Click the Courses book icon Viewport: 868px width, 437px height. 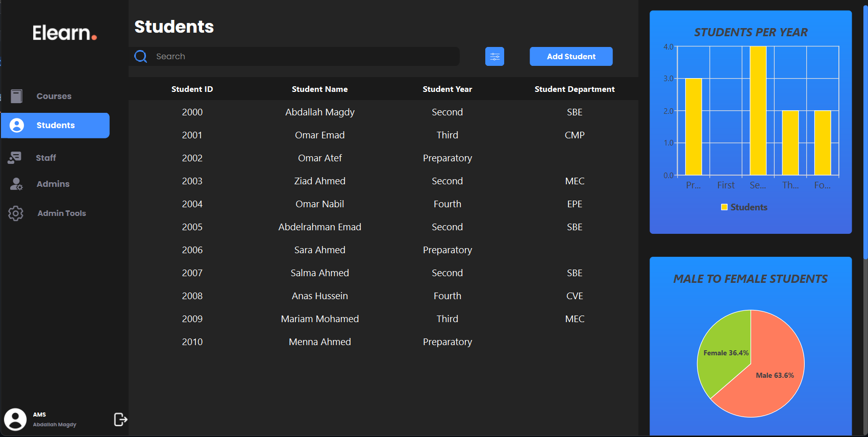[17, 96]
